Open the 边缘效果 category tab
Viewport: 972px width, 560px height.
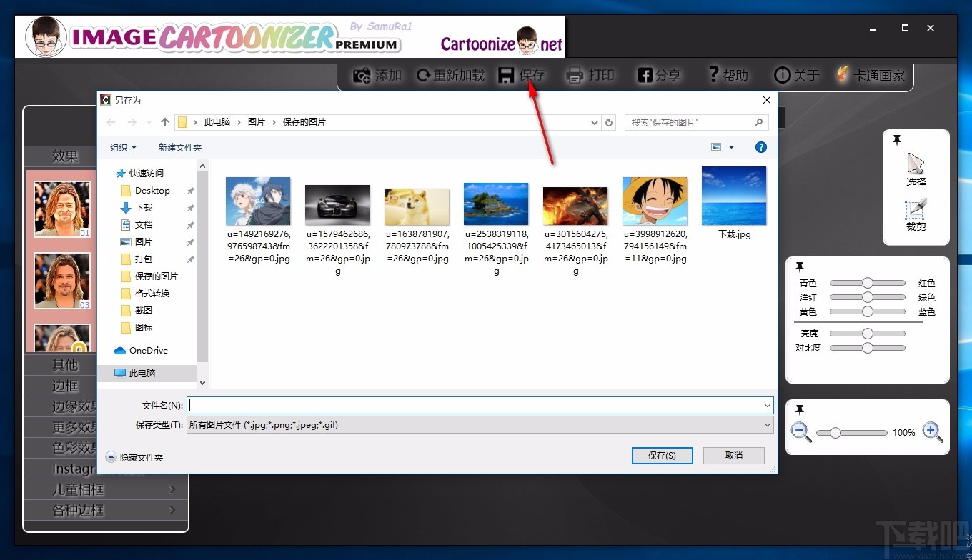coord(74,406)
